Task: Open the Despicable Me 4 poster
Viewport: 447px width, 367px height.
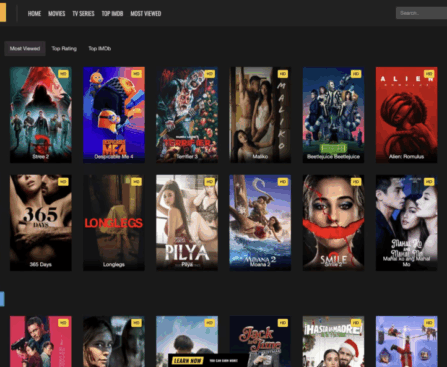Action: coord(114,115)
